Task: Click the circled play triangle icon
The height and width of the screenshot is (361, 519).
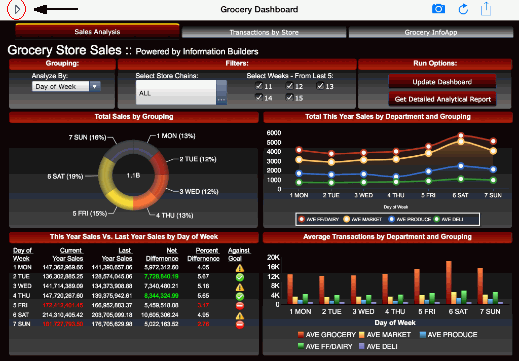Action: (17, 10)
